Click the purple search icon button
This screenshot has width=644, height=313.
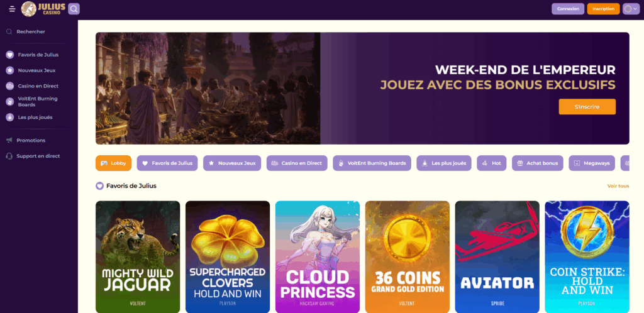(74, 9)
